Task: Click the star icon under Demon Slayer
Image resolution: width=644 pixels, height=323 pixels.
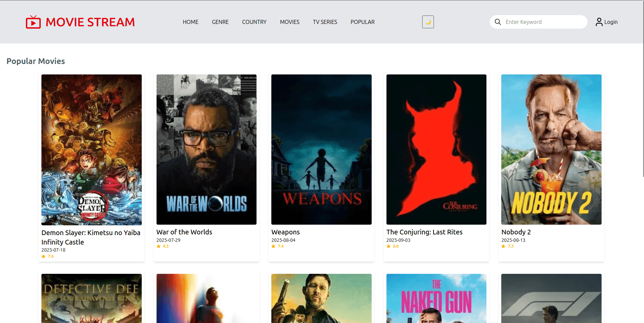Action: coord(43,256)
